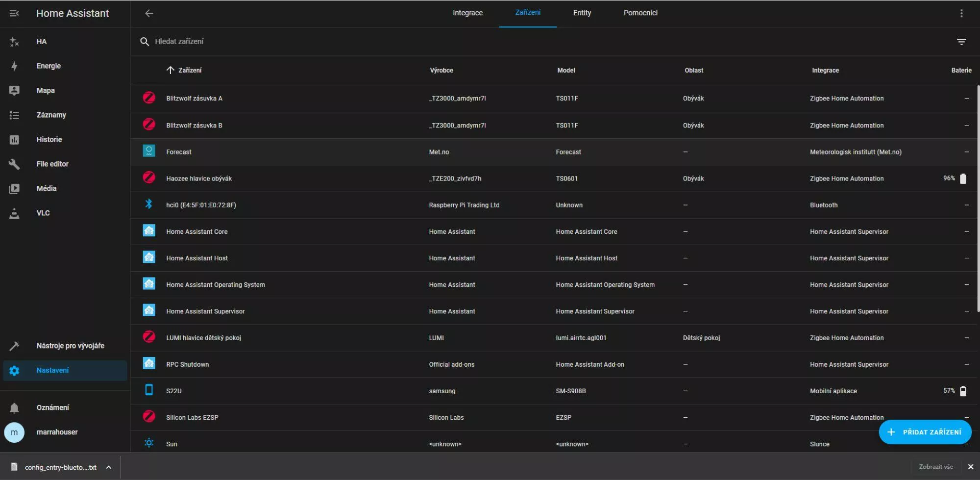This screenshot has height=480, width=980.
Task: Open the File editor wrench icon
Action: (14, 164)
